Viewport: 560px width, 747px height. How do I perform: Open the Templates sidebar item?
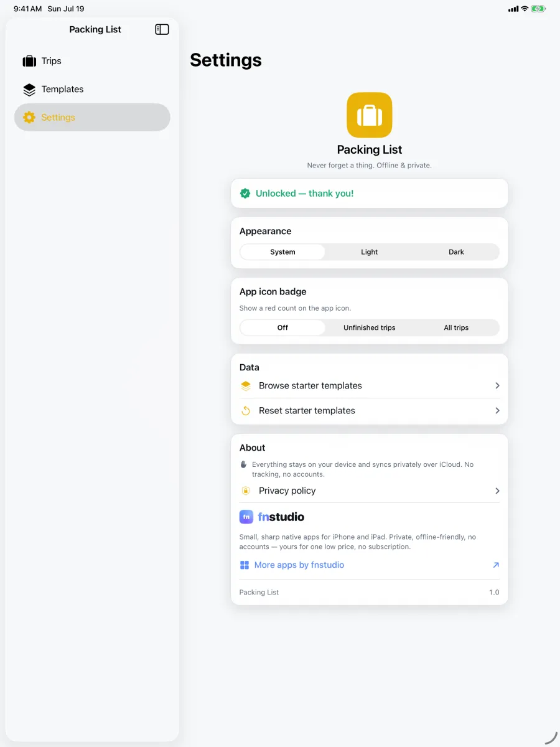(92, 90)
